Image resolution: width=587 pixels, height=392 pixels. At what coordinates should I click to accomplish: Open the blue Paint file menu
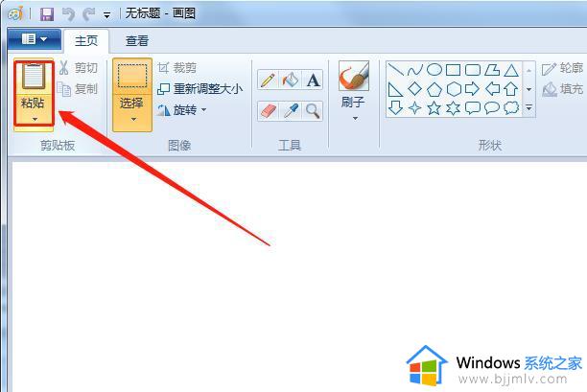click(x=35, y=39)
